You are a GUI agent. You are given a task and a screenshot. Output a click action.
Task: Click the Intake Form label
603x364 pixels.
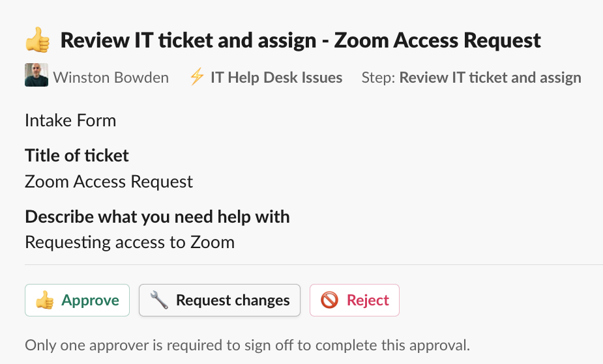70,120
